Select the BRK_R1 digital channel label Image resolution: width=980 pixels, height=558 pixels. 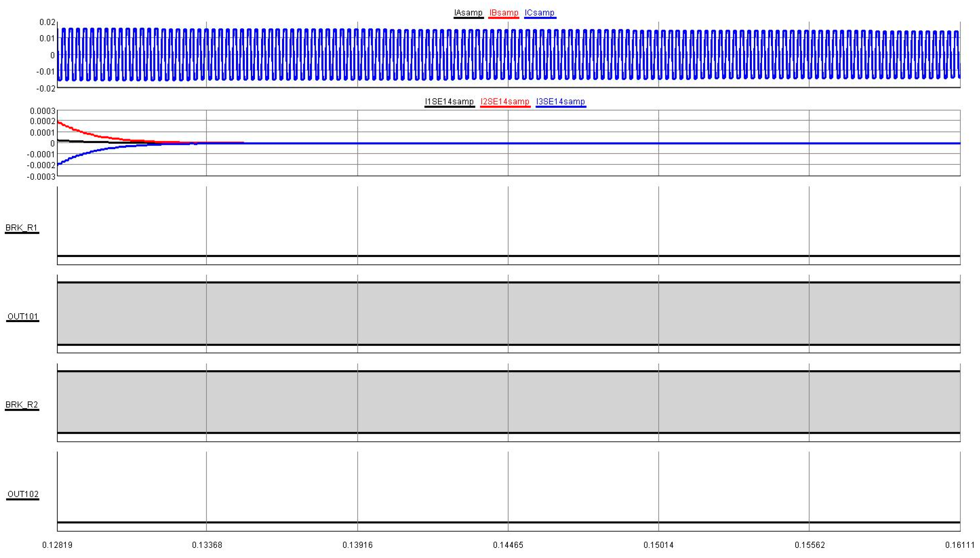tap(21, 228)
